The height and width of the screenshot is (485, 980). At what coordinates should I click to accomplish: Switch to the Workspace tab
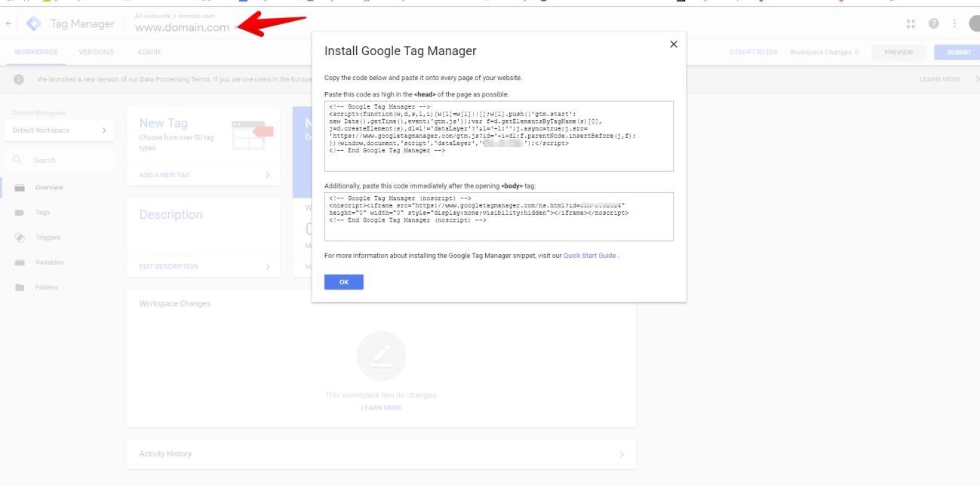click(36, 52)
